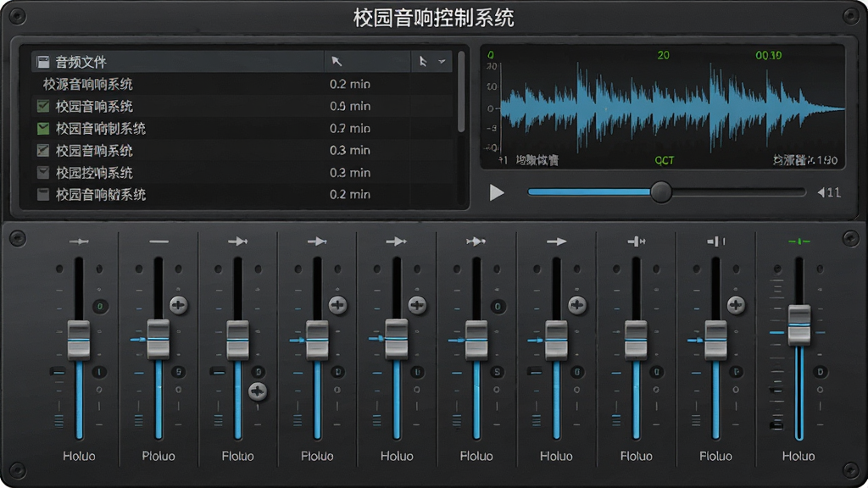Viewport: 868px width, 488px height.
Task: Click the Holuo label under channel one
Action: pyautogui.click(x=79, y=456)
